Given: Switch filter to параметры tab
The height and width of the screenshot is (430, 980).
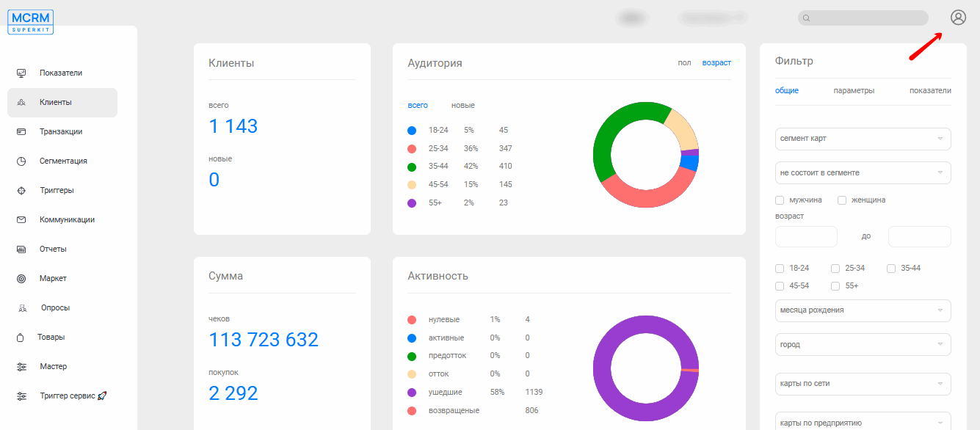Looking at the screenshot, I should tap(854, 91).
